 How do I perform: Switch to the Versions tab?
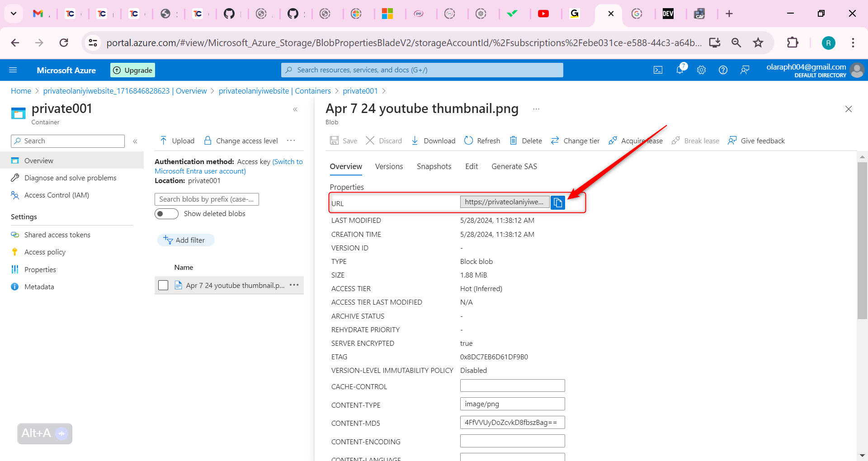tap(389, 166)
